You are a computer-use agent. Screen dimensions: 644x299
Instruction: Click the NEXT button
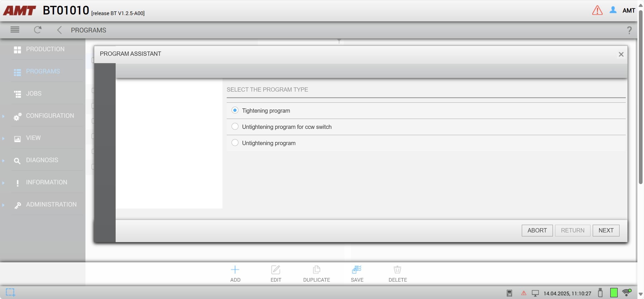(606, 230)
